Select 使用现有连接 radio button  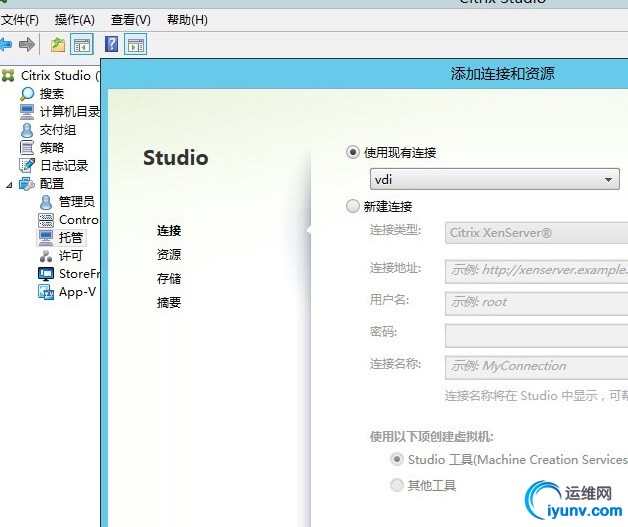click(x=352, y=153)
